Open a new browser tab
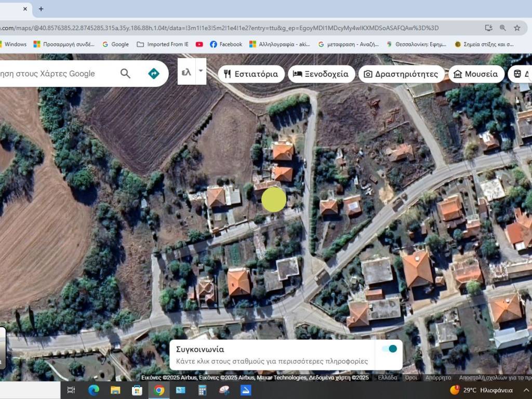Image resolution: width=532 pixels, height=399 pixels. (41, 9)
